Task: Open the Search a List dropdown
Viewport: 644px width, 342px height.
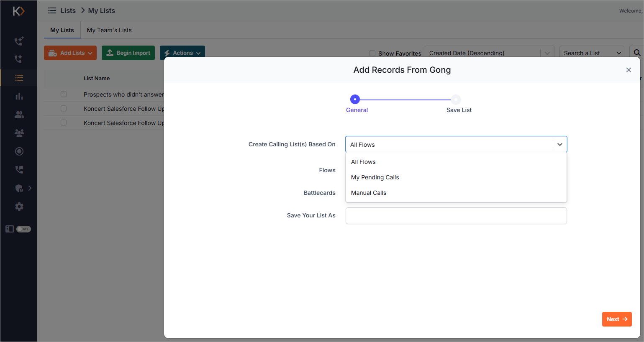Action: pyautogui.click(x=592, y=53)
